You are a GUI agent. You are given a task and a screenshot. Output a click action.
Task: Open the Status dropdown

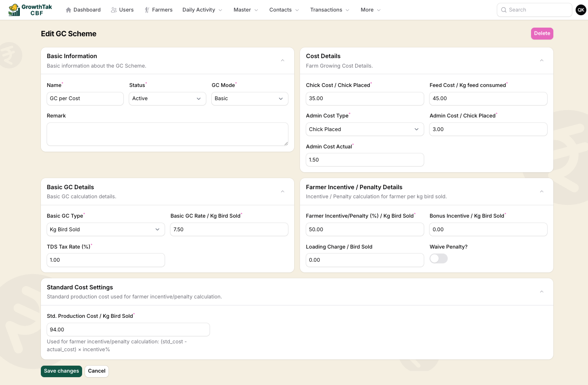[168, 99]
